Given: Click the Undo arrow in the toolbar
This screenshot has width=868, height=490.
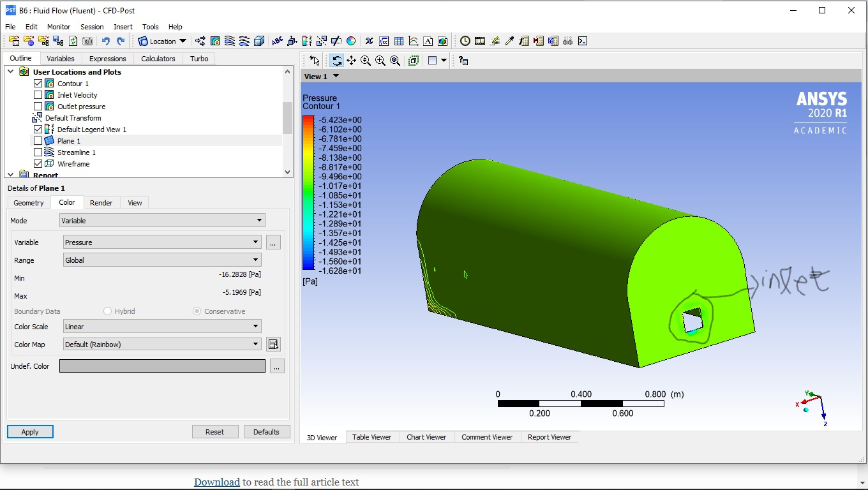Looking at the screenshot, I should click(x=105, y=41).
